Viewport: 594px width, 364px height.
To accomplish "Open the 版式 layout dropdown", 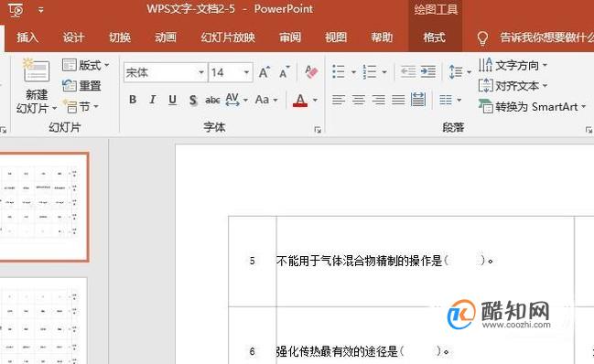I will pos(86,66).
